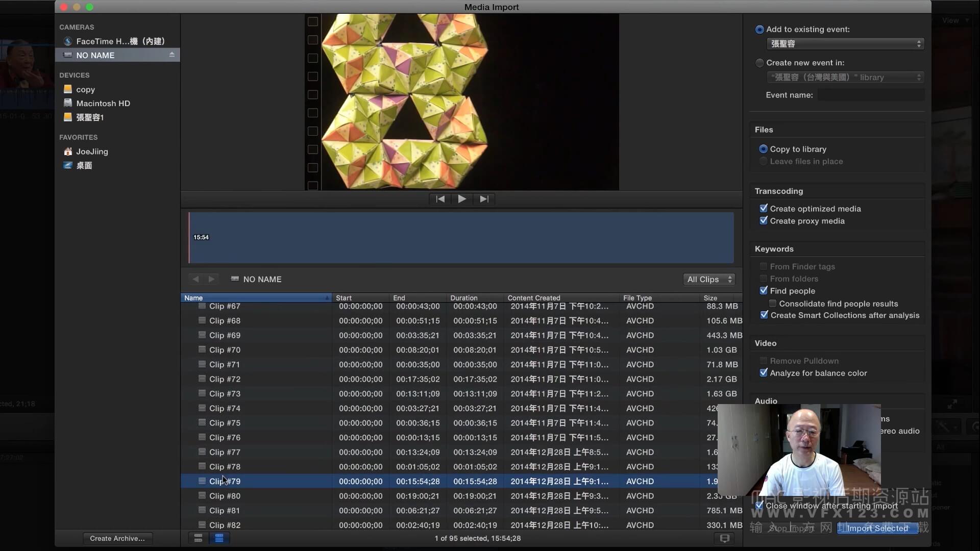980x551 pixels.
Task: Sort by Name column header
Action: tap(256, 297)
